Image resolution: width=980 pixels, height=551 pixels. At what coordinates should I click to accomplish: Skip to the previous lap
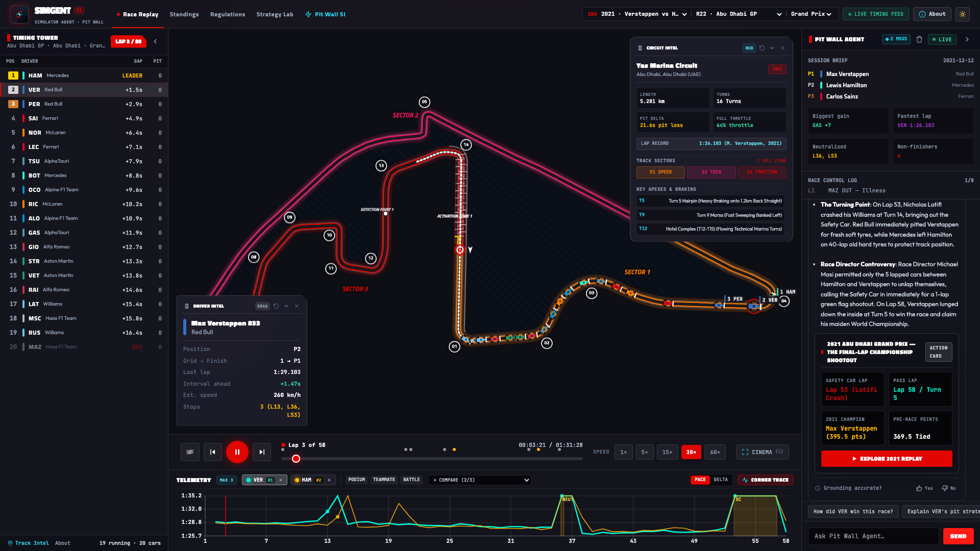coord(213,452)
